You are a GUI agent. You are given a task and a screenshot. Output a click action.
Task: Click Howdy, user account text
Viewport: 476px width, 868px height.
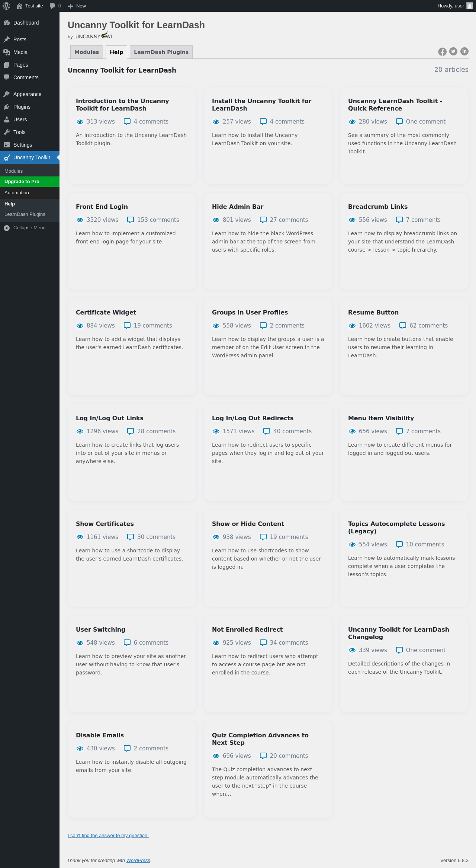coord(451,6)
